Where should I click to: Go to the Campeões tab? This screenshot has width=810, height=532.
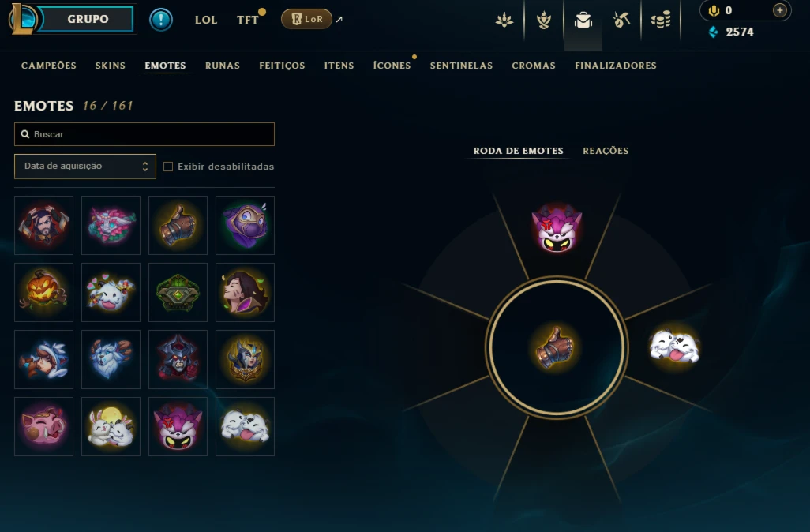[49, 66]
